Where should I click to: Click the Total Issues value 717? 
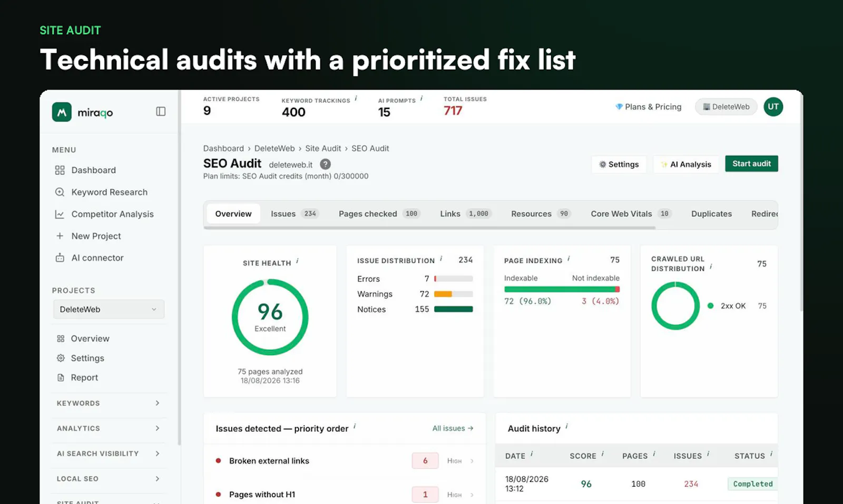click(x=453, y=111)
